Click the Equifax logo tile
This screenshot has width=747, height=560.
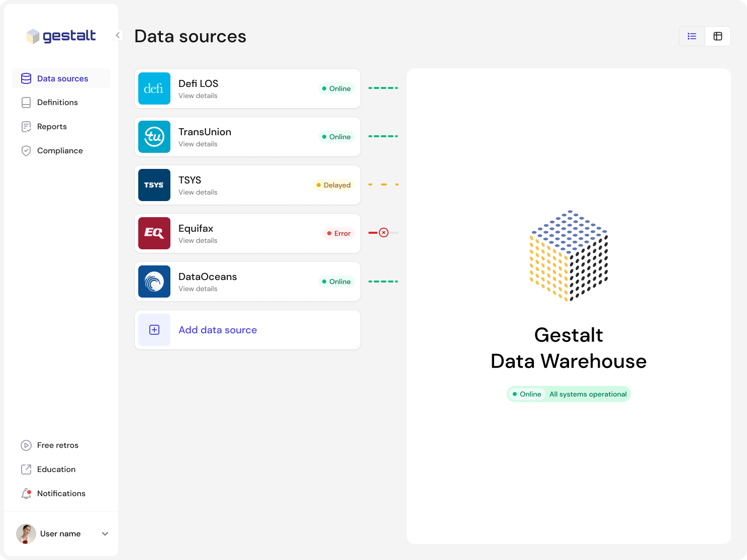[154, 233]
